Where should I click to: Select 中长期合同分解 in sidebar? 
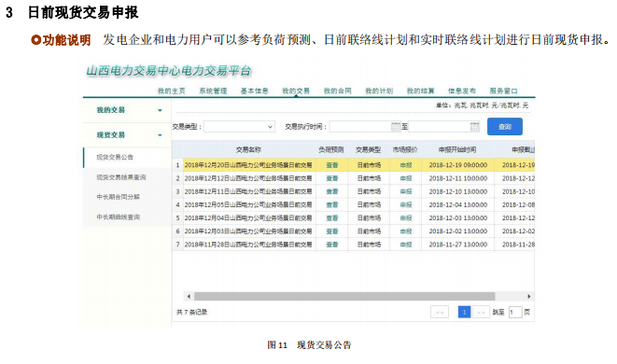click(118, 197)
